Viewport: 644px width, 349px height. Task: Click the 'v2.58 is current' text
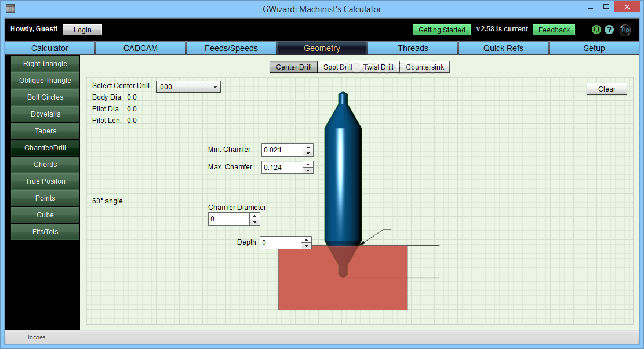click(502, 29)
